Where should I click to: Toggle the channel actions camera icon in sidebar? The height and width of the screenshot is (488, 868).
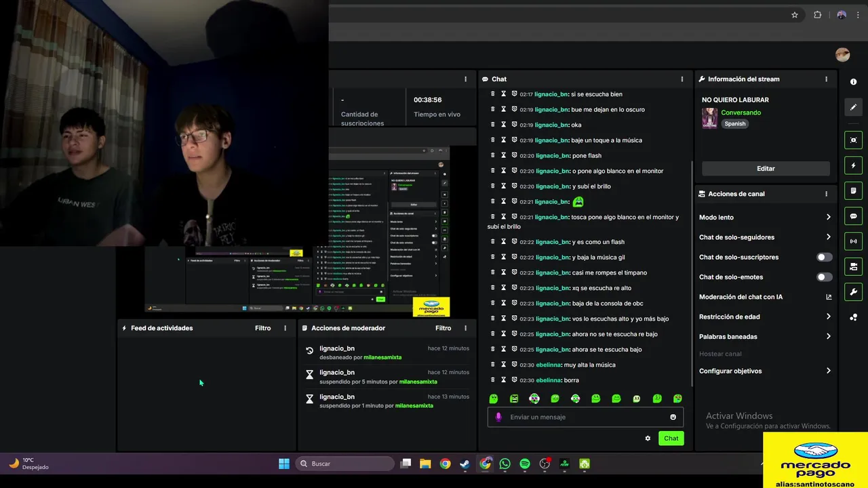tap(853, 266)
